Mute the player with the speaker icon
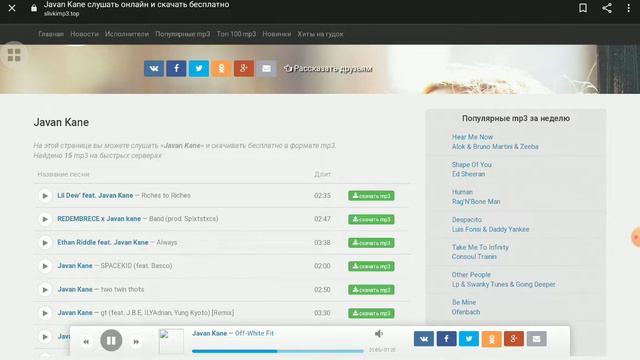 pyautogui.click(x=379, y=334)
